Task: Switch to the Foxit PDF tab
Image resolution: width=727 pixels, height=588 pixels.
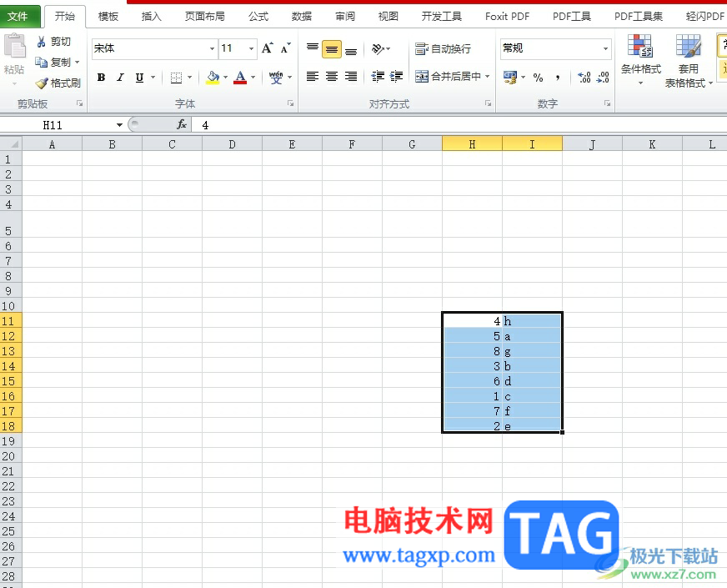Action: (x=507, y=17)
